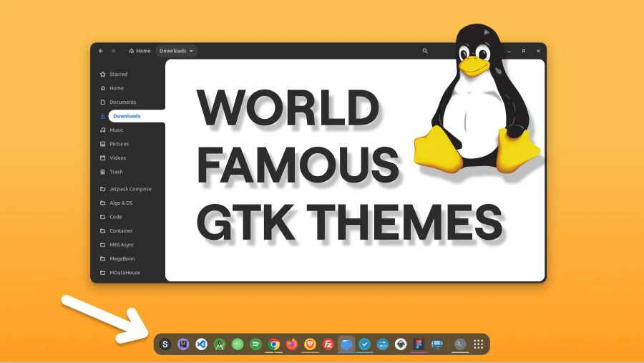Go back with the left arrow
The image size is (644, 363).
101,51
